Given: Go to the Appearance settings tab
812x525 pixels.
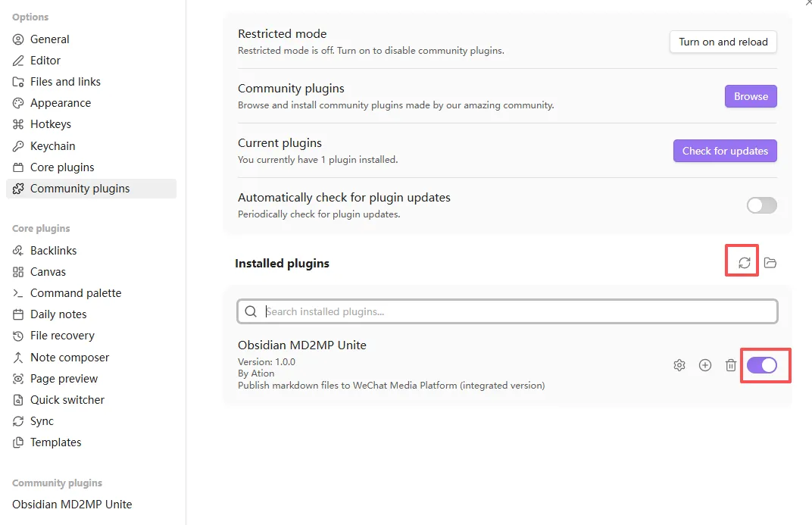Looking at the screenshot, I should point(61,103).
